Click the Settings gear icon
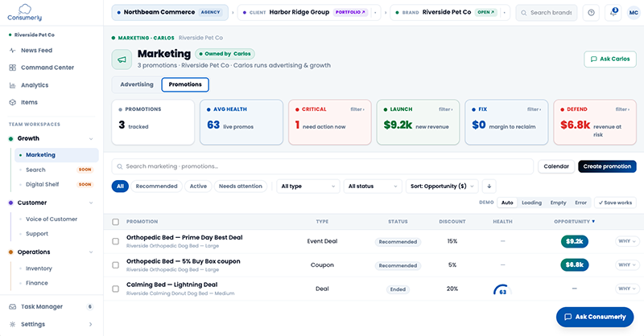644x336 pixels. coord(12,325)
